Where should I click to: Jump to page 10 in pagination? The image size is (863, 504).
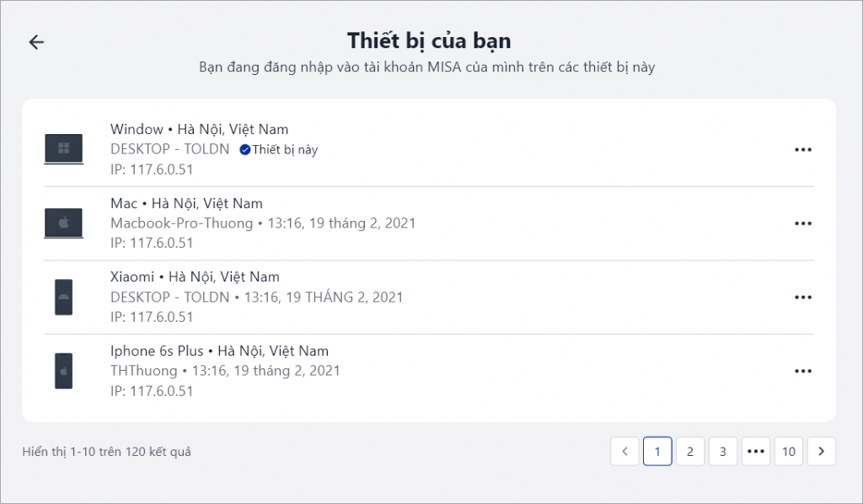[x=789, y=451]
